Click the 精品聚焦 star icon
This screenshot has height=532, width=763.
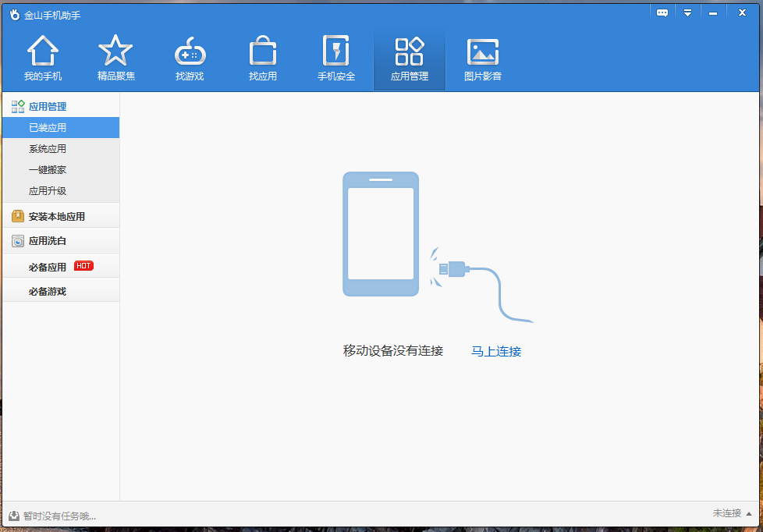[x=115, y=51]
